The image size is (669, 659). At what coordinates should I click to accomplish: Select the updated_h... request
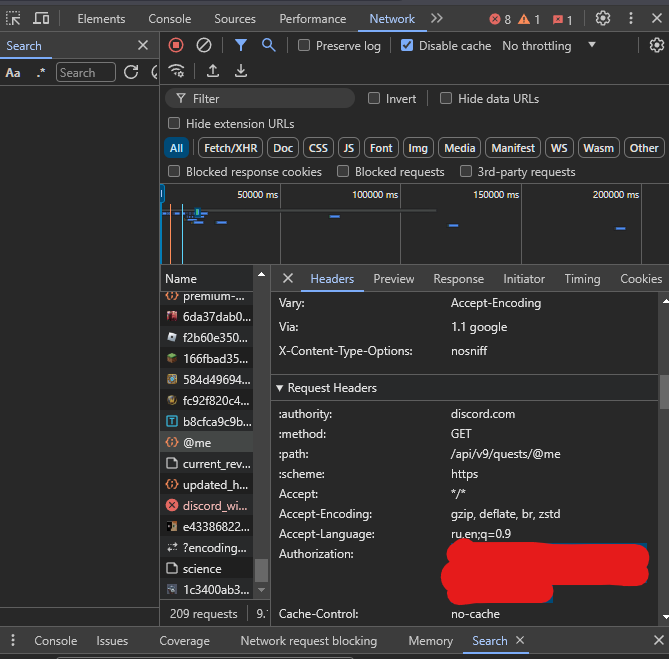click(x=207, y=485)
